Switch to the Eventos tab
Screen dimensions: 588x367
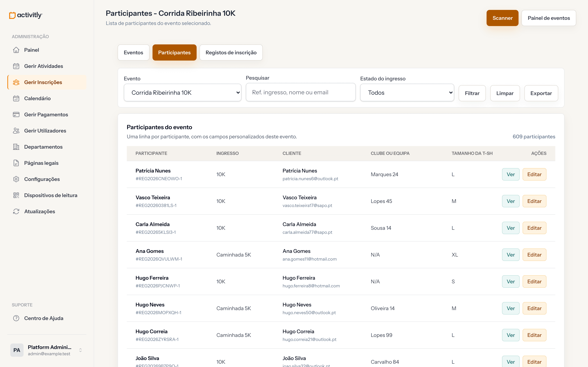(x=133, y=52)
